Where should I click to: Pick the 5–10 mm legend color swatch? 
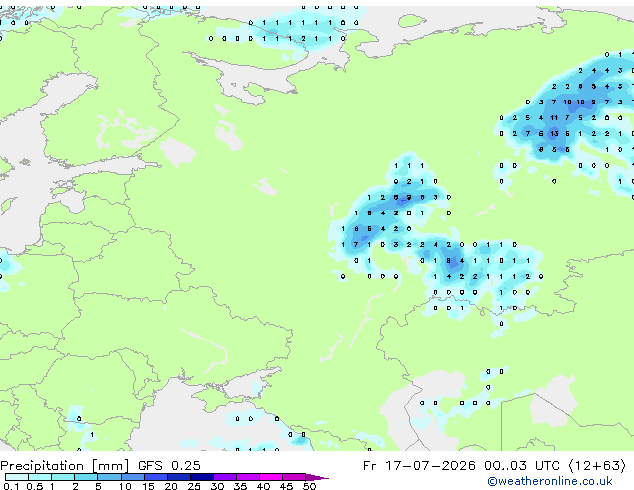[109, 477]
